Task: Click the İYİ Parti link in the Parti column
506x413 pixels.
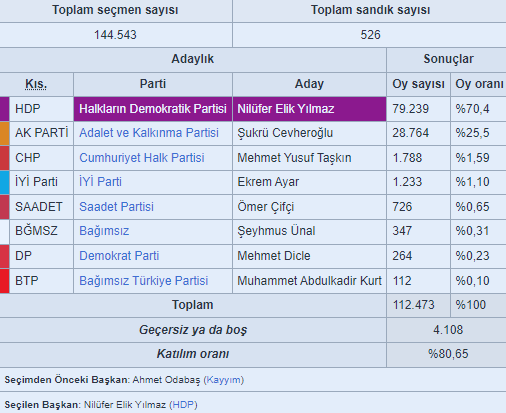Action: coord(100,182)
